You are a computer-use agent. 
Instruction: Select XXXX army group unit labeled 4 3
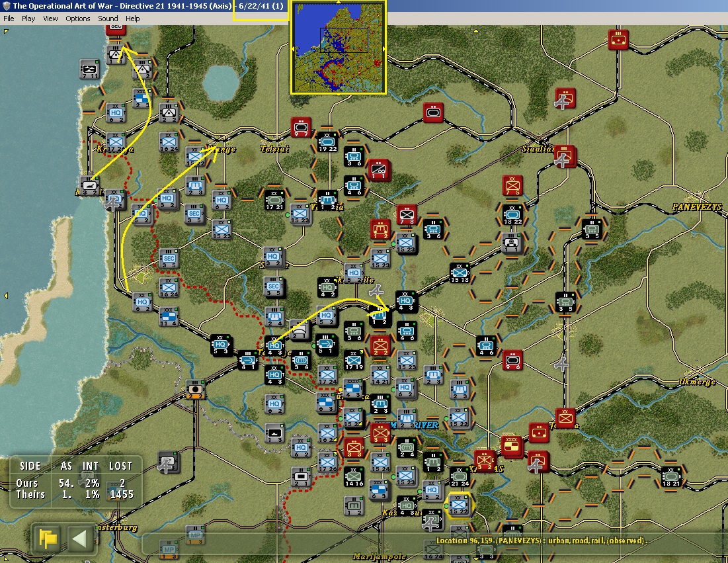[352, 389]
